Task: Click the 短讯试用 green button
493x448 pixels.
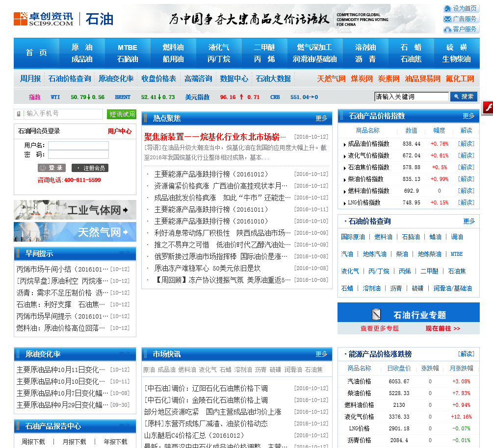Action: point(122,114)
